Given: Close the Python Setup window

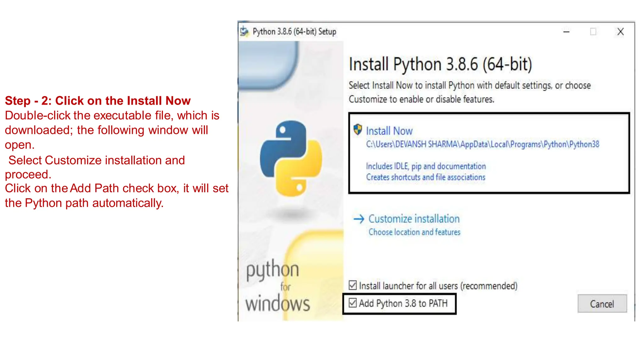Looking at the screenshot, I should click(620, 32).
